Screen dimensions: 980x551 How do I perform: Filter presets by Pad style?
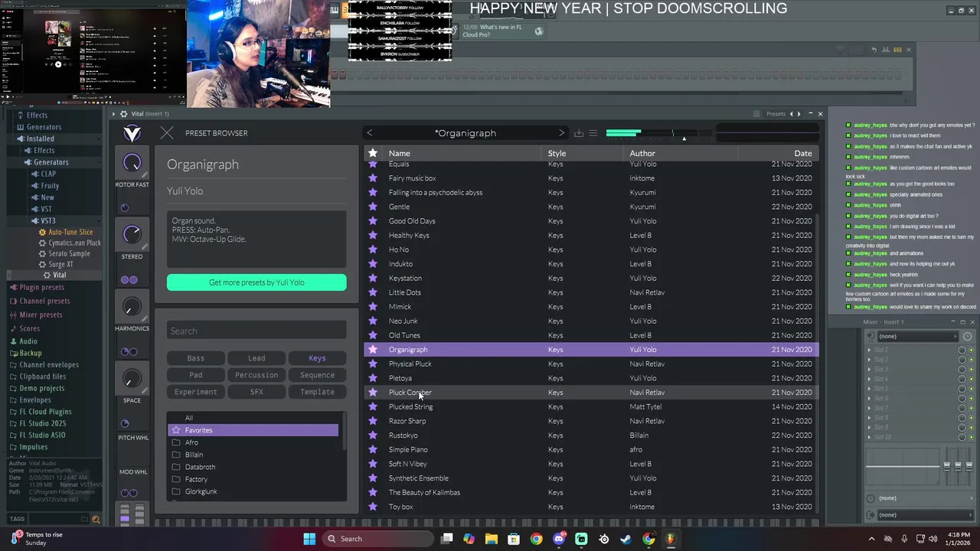coord(196,375)
